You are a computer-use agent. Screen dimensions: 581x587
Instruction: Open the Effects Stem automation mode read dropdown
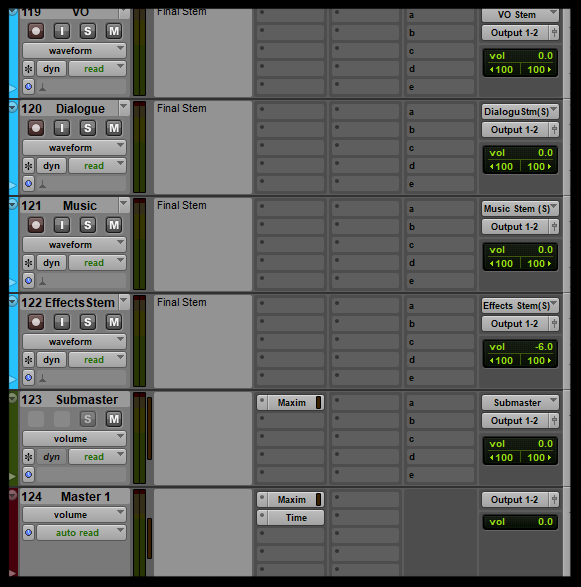pyautogui.click(x=98, y=360)
